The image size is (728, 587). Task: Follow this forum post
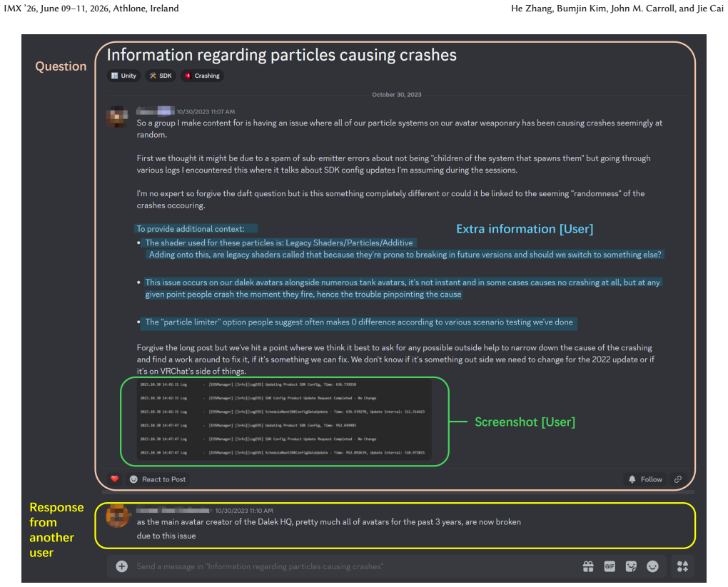(645, 479)
